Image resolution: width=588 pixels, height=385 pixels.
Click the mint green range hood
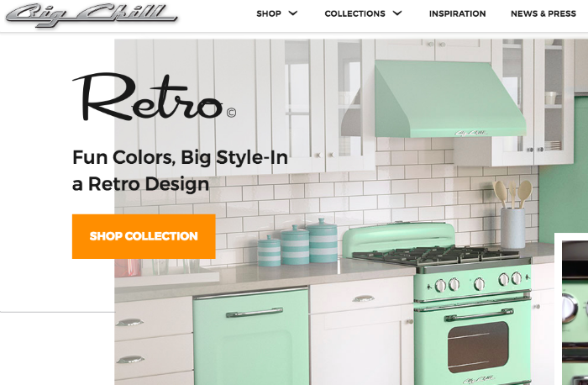(449, 99)
